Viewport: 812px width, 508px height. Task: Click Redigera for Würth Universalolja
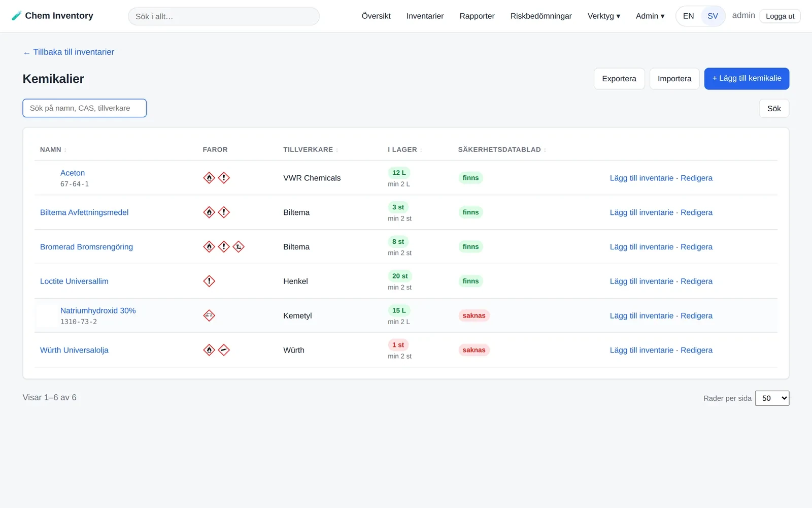point(696,350)
